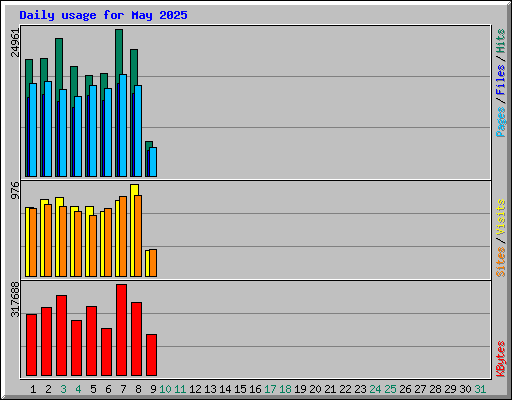The height and width of the screenshot is (400, 512).
Task: Click the 317688 KBytes axis value
Action: [x=15, y=300]
